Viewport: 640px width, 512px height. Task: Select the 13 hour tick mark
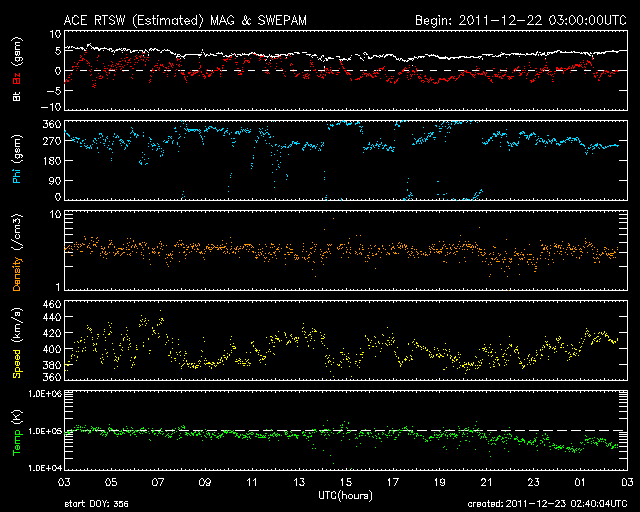tap(299, 482)
